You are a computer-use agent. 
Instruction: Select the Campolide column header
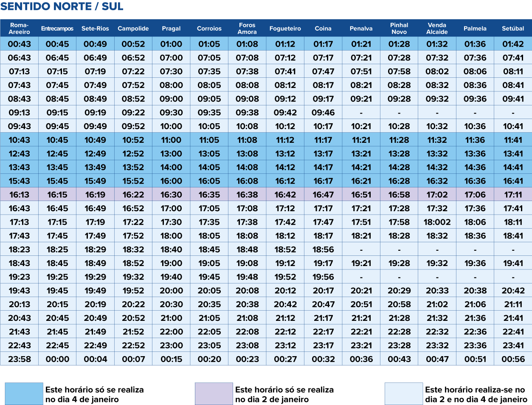pyautogui.click(x=133, y=28)
